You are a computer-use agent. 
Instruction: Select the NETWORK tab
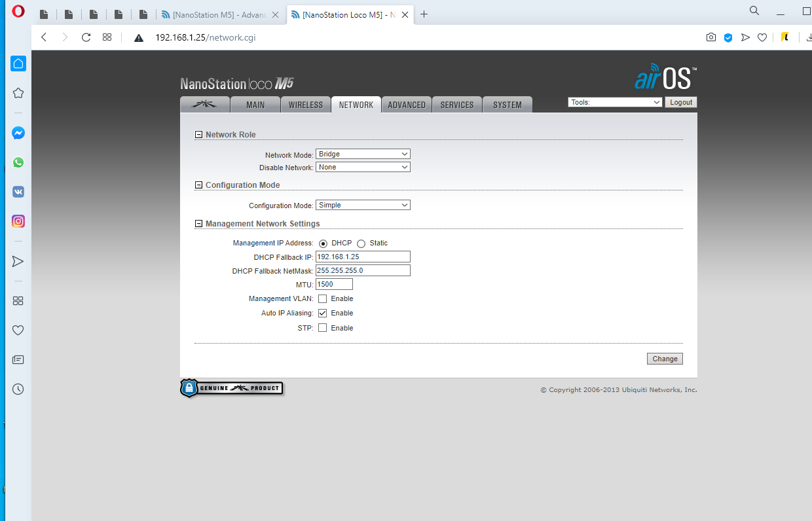(x=356, y=105)
